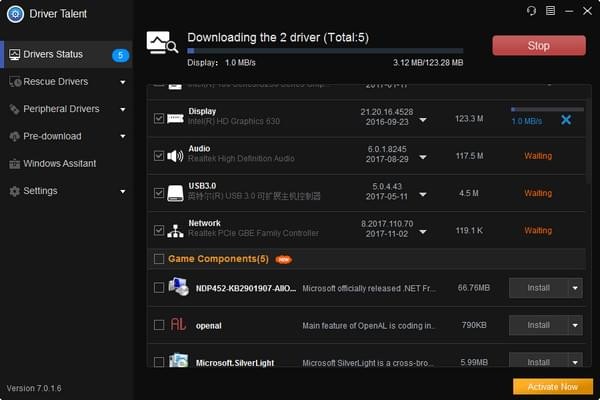
Task: Select Windows Assitant in sidebar
Action: (x=66, y=164)
